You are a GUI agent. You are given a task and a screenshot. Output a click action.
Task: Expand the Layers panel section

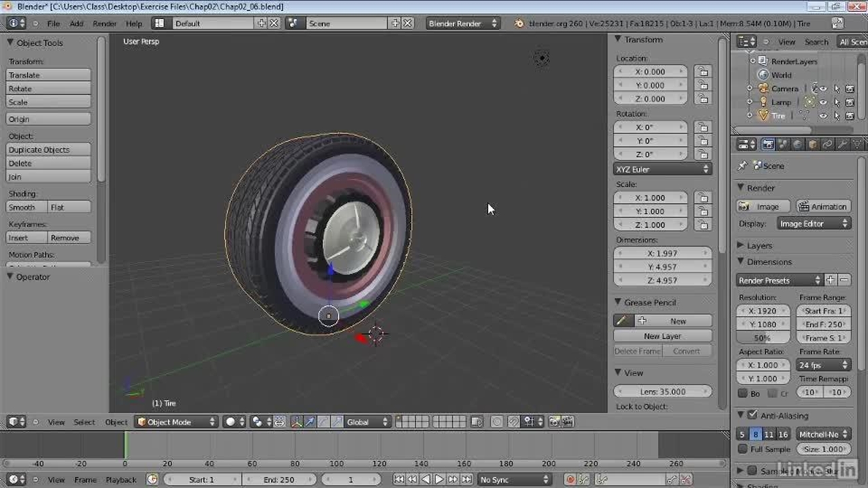tap(759, 245)
